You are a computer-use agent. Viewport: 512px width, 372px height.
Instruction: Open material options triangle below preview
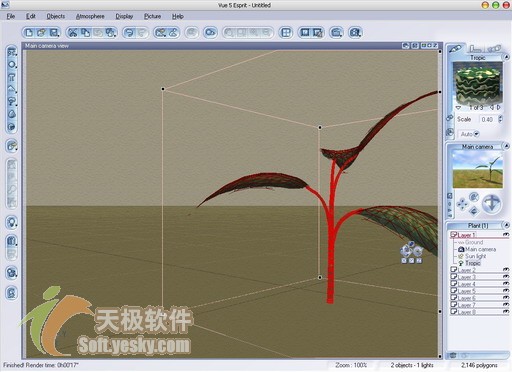pyautogui.click(x=459, y=108)
